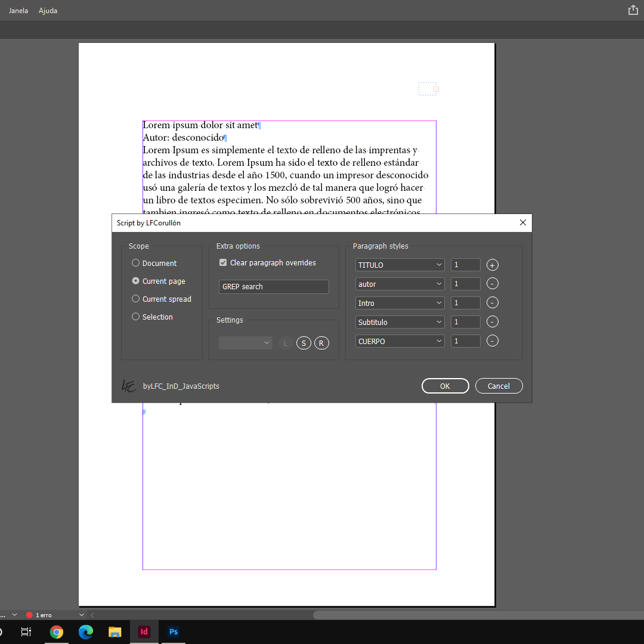Click the round R settings button
This screenshot has height=644, width=644.
(x=321, y=343)
